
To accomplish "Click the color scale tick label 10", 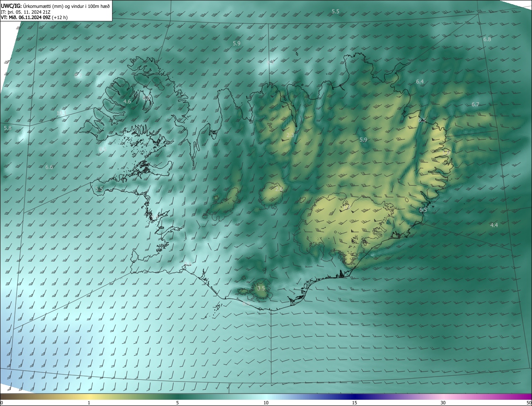I will pos(266,403).
